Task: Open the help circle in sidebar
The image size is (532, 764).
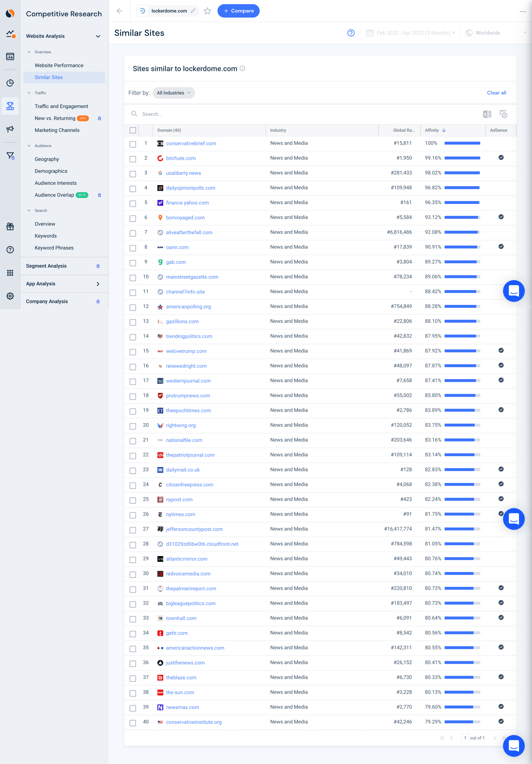Action: click(10, 250)
